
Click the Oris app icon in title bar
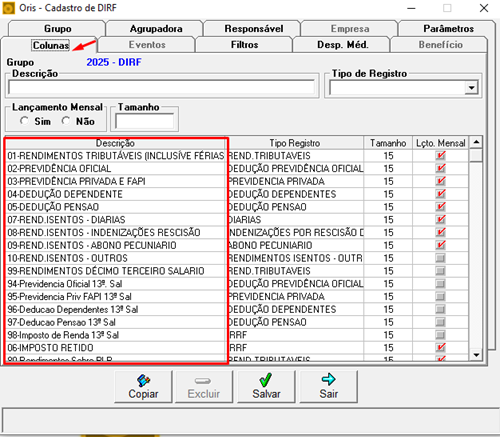point(8,8)
